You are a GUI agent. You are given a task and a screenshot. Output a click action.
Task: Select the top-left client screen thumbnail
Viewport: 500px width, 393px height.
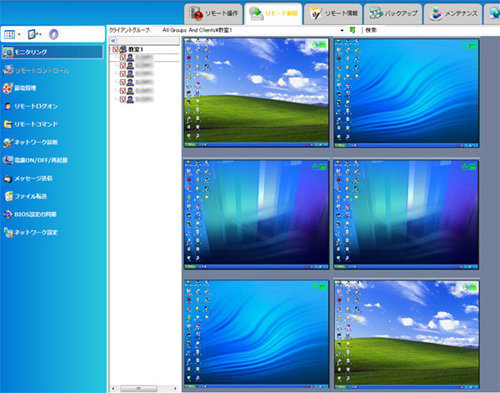256,92
